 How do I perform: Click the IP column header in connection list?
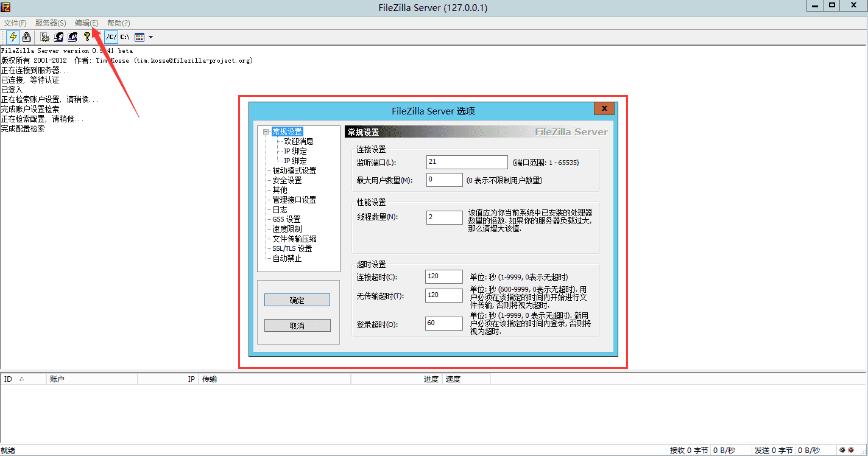pyautogui.click(x=169, y=379)
